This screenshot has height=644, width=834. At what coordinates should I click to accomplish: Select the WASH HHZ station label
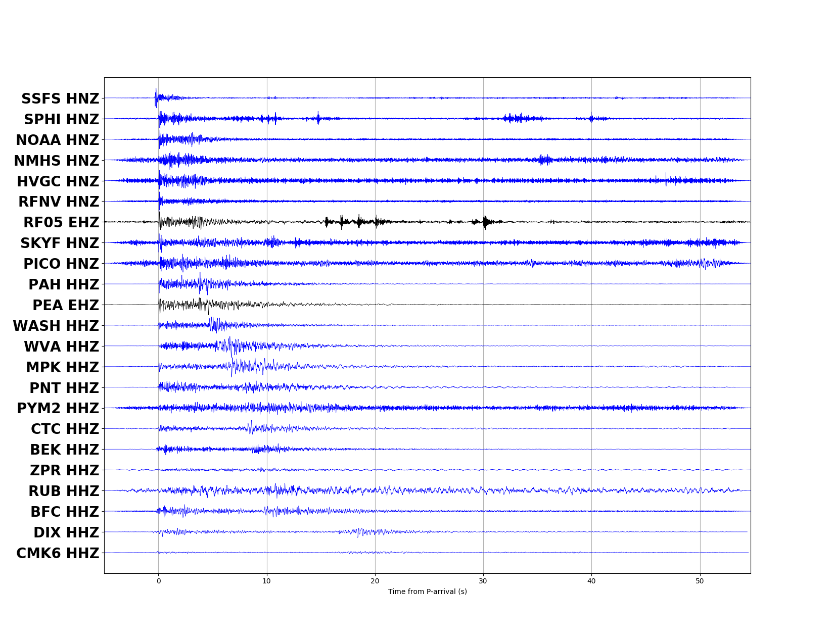pos(56,326)
